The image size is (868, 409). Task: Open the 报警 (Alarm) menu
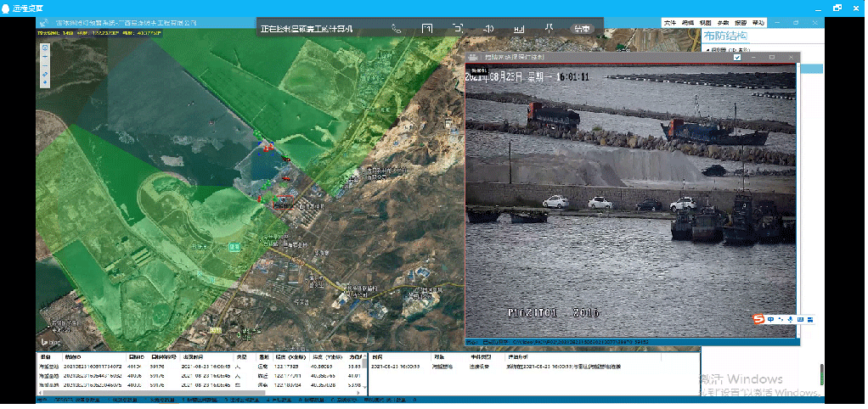741,22
